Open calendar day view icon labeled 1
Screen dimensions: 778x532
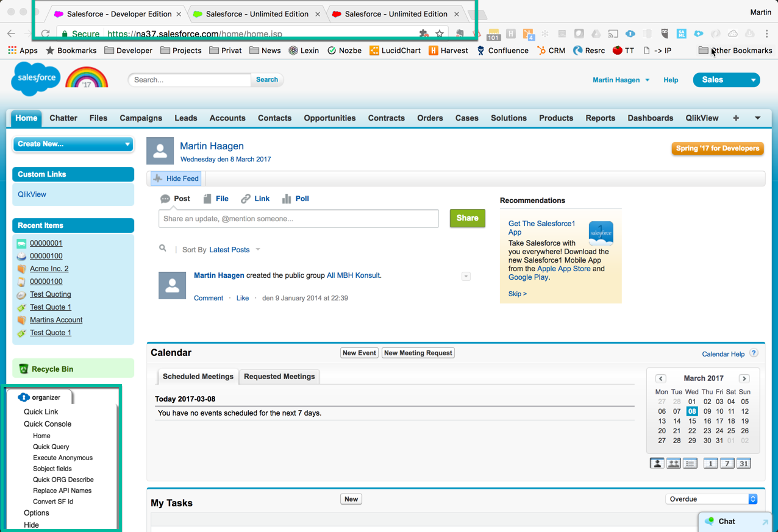pyautogui.click(x=710, y=464)
